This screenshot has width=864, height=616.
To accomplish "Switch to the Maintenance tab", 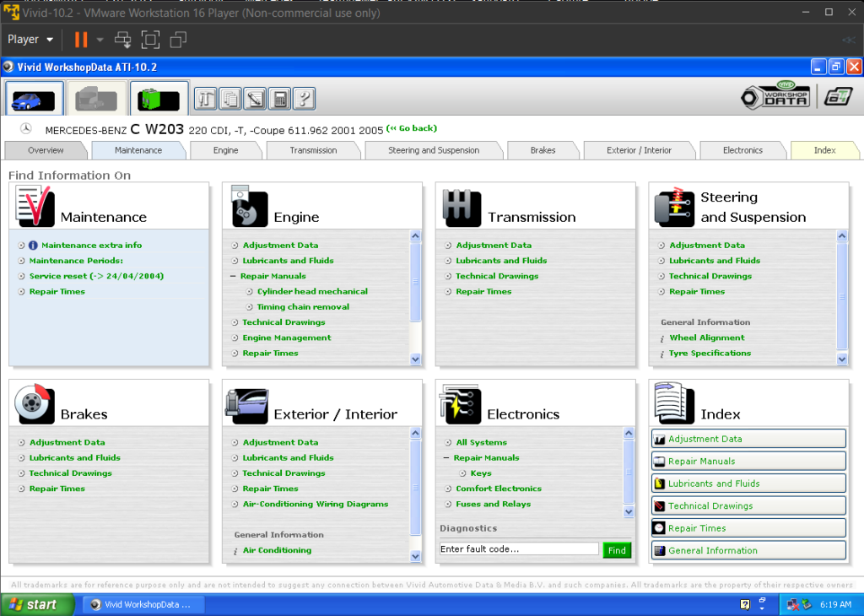I will click(138, 150).
